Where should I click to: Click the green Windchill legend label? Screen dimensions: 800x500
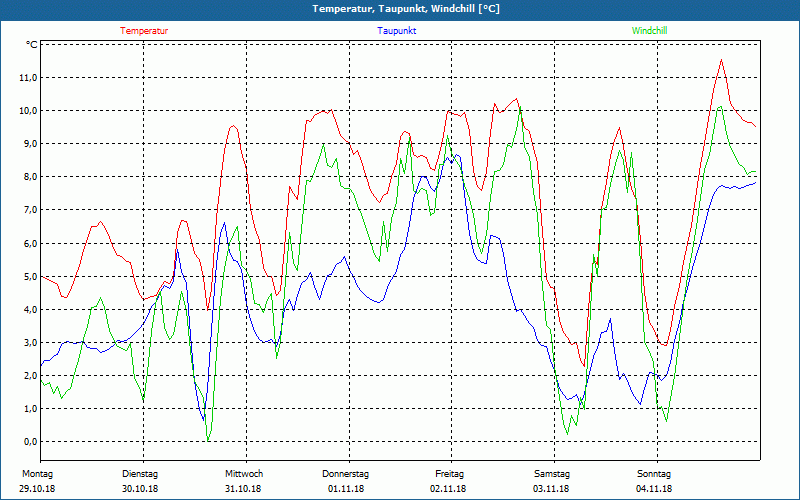[649, 31]
